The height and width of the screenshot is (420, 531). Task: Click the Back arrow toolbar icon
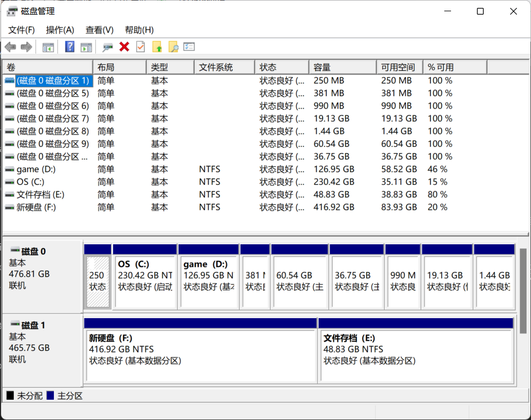pos(11,47)
